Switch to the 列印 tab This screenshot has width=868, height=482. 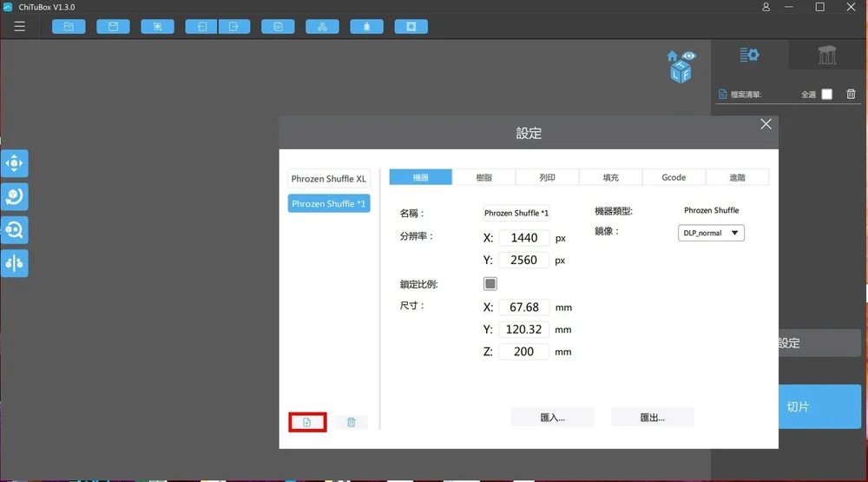point(547,177)
